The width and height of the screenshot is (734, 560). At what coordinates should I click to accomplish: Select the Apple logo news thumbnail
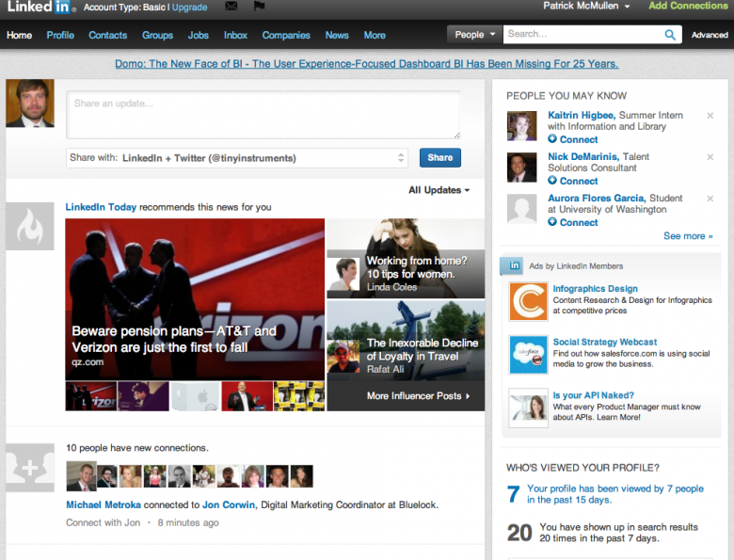tap(195, 396)
